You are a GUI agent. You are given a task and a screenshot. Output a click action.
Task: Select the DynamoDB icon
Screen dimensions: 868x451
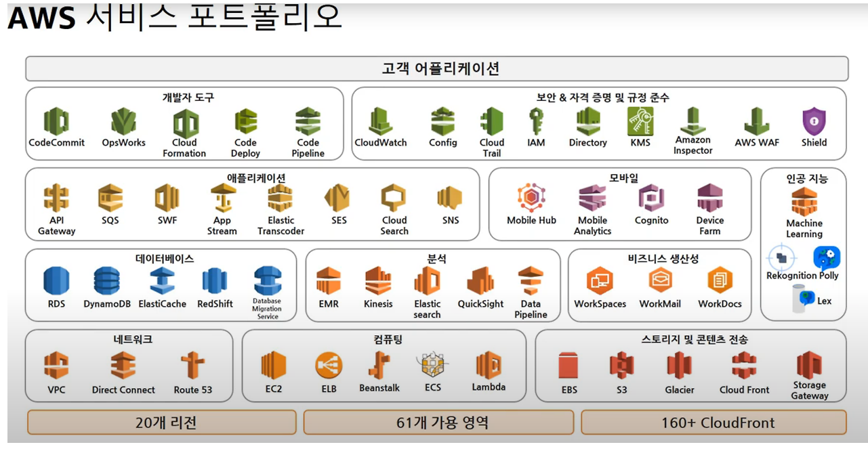point(106,281)
